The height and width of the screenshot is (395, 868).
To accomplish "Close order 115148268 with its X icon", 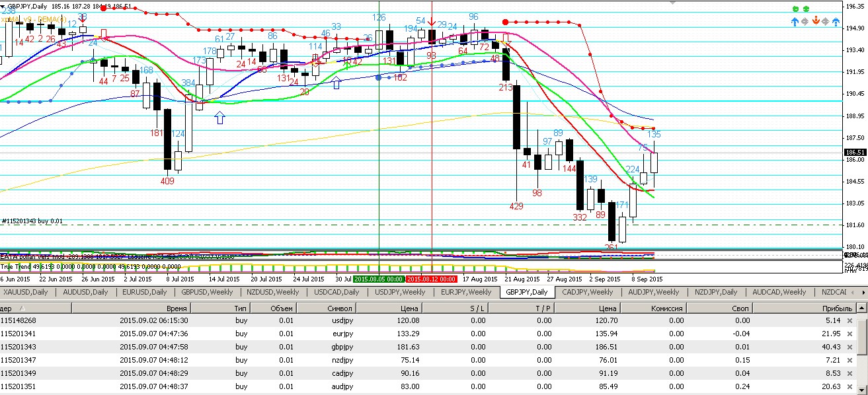I will (849, 320).
